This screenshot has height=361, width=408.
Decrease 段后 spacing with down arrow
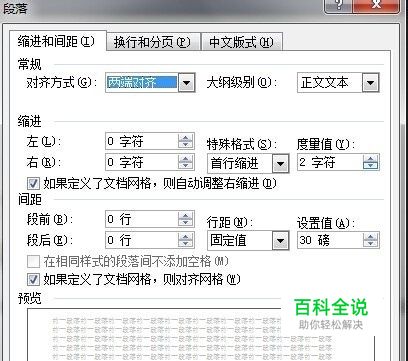pos(186,244)
